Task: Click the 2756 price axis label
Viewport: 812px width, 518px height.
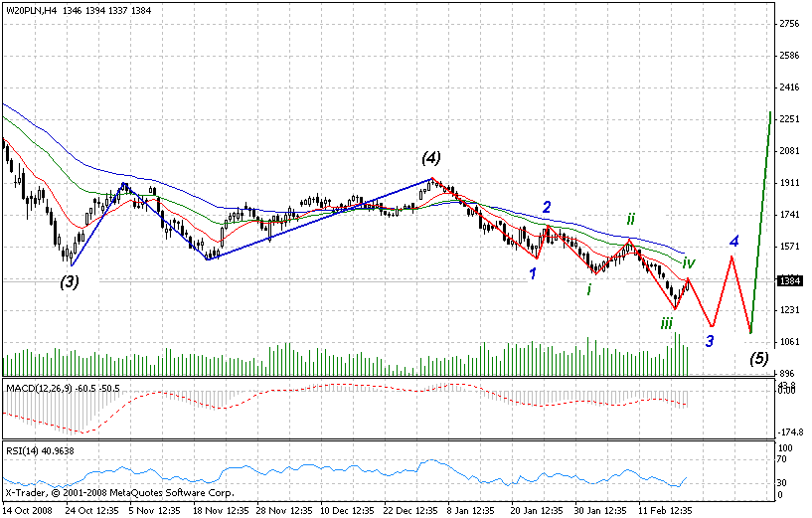Action: pyautogui.click(x=789, y=24)
